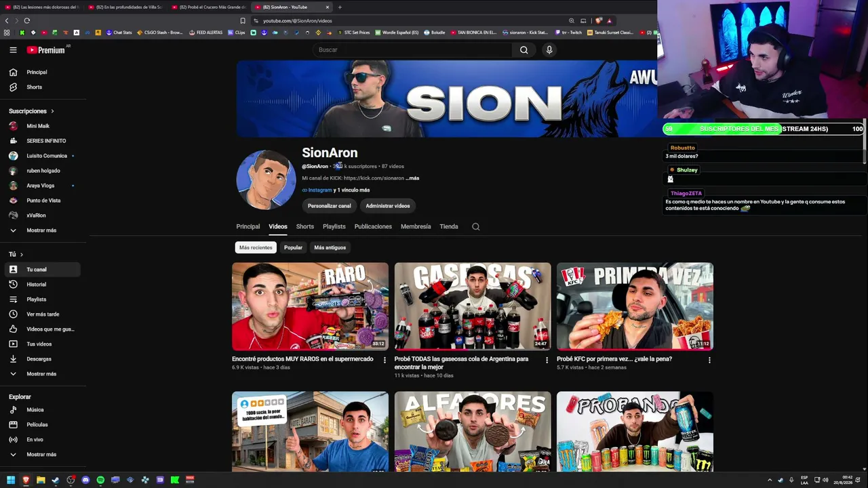Open the KFC primera vez thumbnail
This screenshot has width=868, height=488.
pos(635,306)
